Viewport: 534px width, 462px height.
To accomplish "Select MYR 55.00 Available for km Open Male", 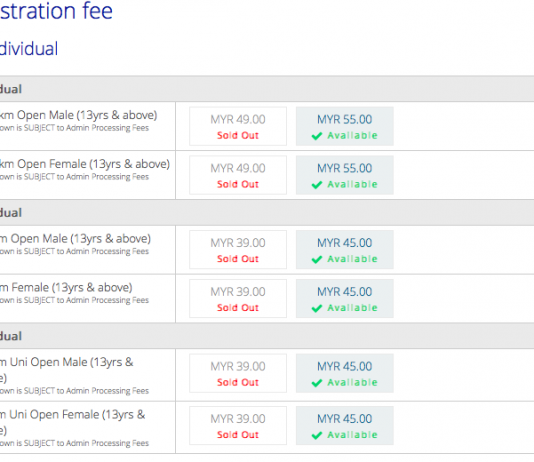I will [x=345, y=126].
